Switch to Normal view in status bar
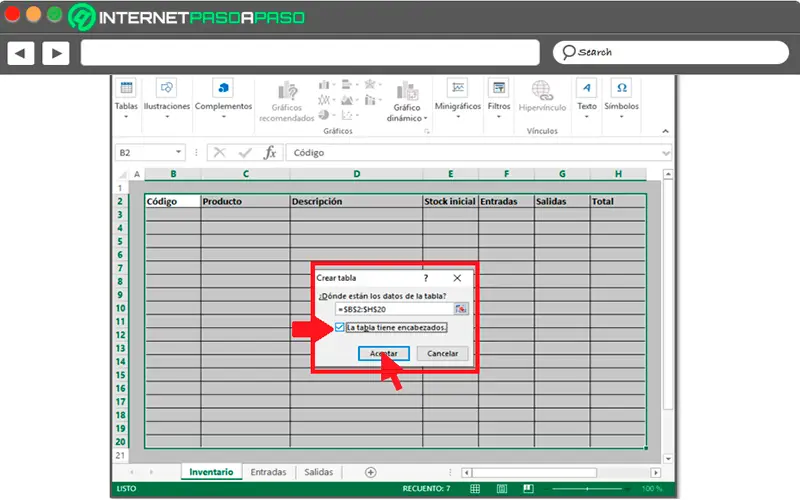Viewport: 800px width, 500px height. 475,489
